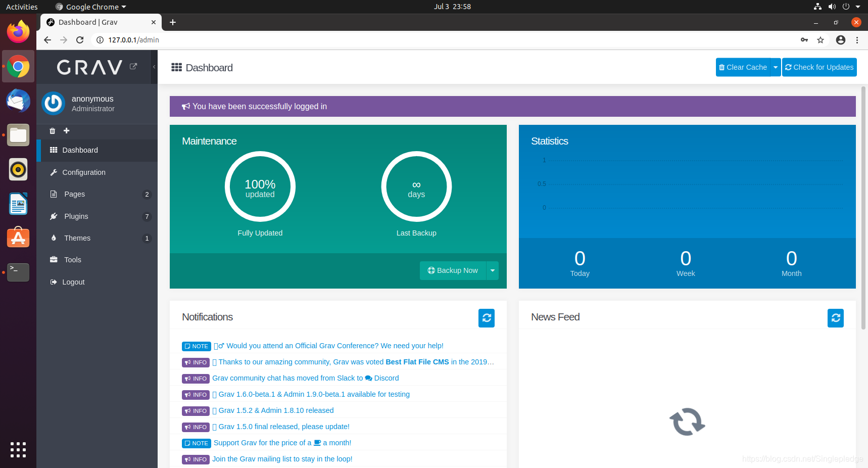The height and width of the screenshot is (468, 868).
Task: Go to Pages in the sidebar
Action: click(x=97, y=194)
